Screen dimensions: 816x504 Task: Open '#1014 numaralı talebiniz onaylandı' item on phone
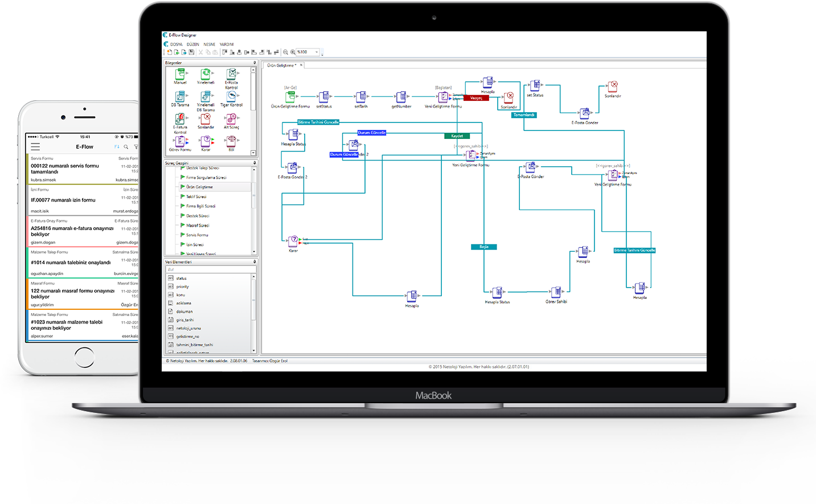(x=83, y=263)
